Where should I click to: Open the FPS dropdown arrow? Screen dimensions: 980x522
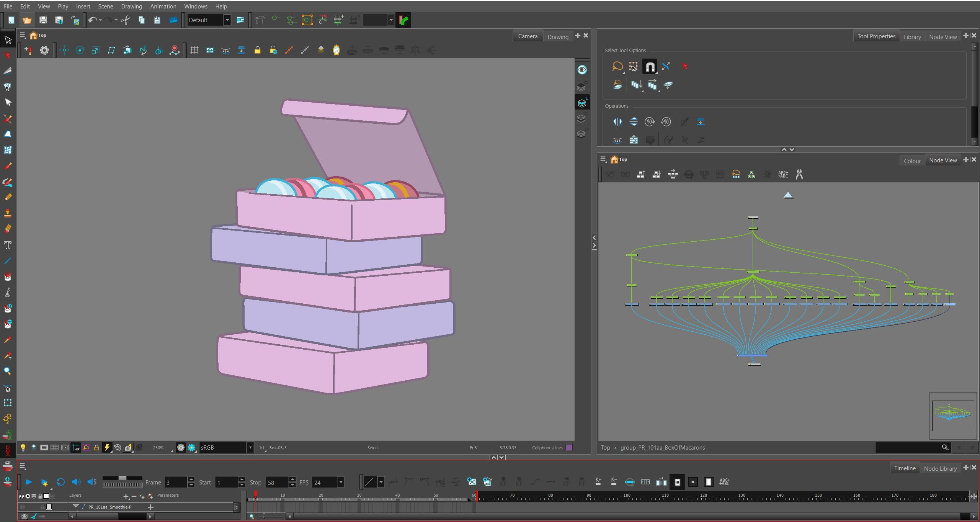point(341,482)
